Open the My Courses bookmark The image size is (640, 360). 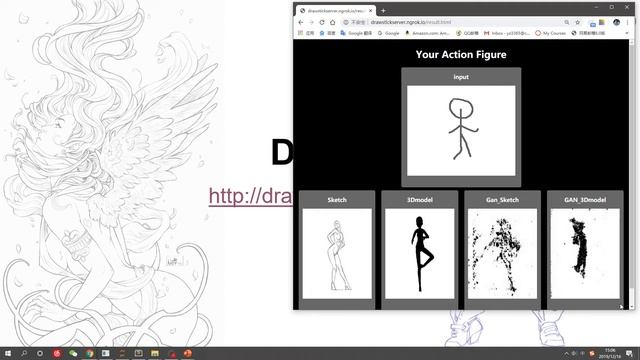[x=551, y=33]
